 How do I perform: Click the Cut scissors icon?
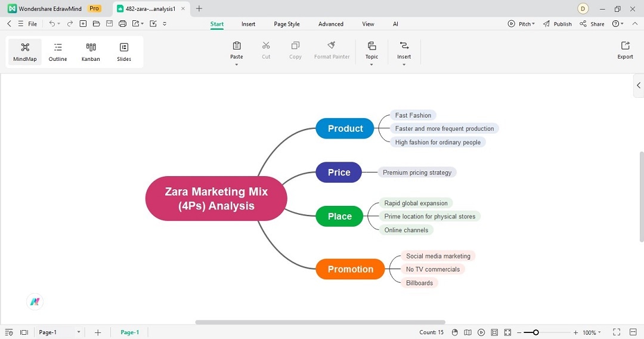pyautogui.click(x=266, y=45)
